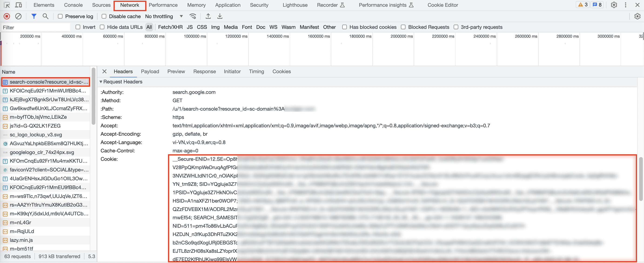Enable Disable cache checkbox
644x263 pixels.
104,16
